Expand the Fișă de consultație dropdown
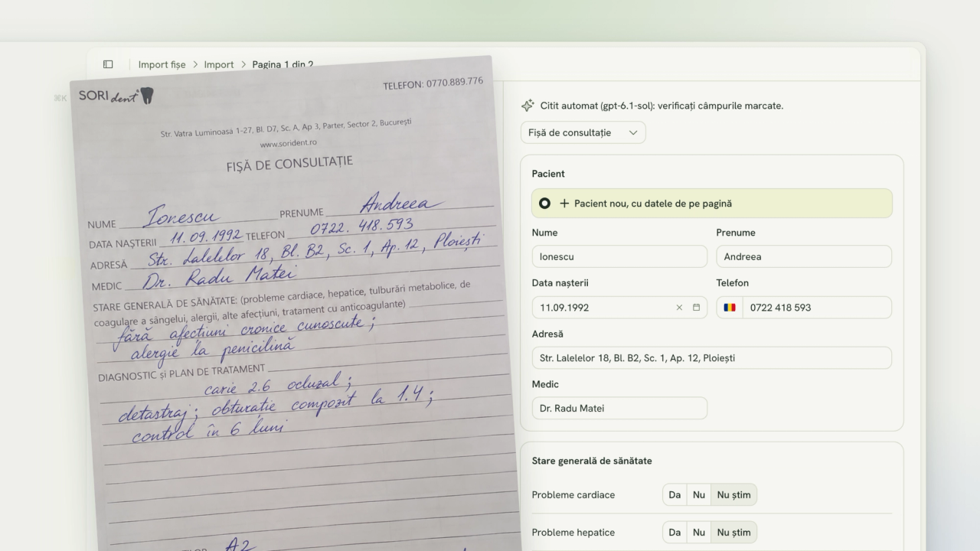The height and width of the screenshot is (551, 980). (583, 132)
